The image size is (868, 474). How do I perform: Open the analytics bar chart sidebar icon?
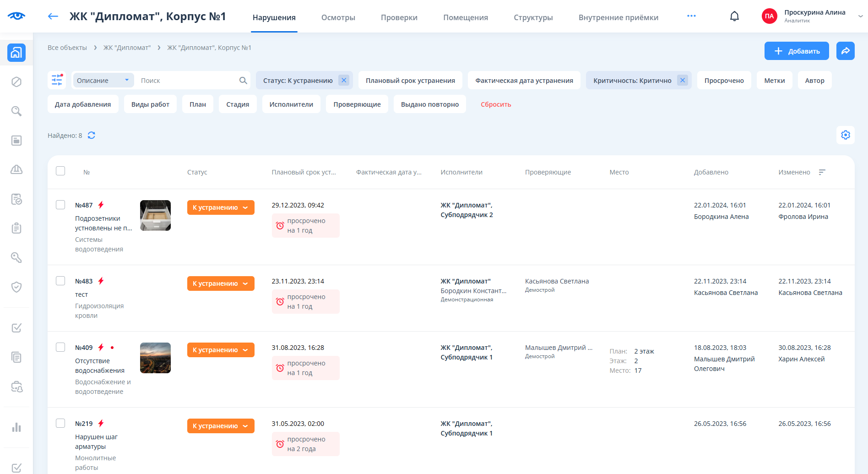(x=16, y=427)
